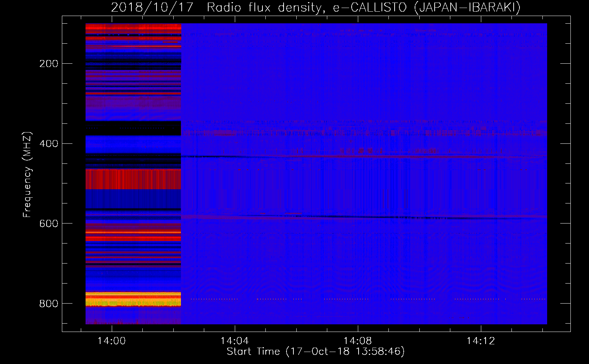Click the 14:04 time tick label

235,341
